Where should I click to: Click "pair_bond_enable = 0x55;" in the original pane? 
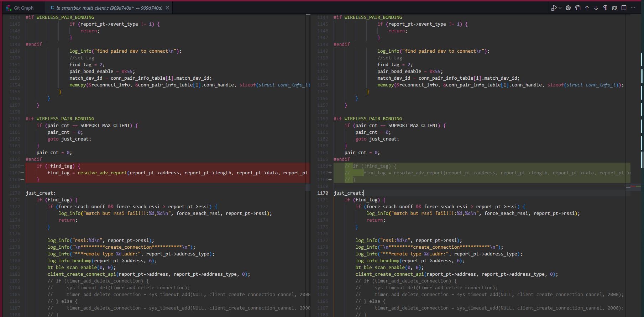(102, 72)
